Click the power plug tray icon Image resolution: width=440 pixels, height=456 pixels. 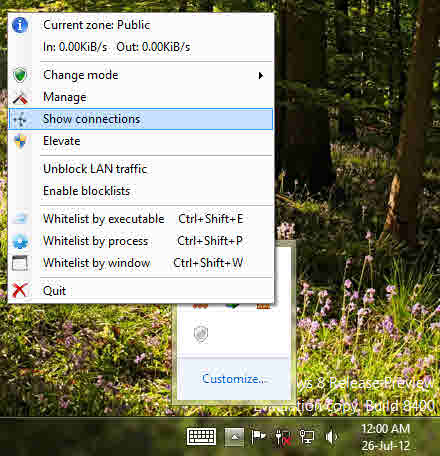click(x=283, y=437)
